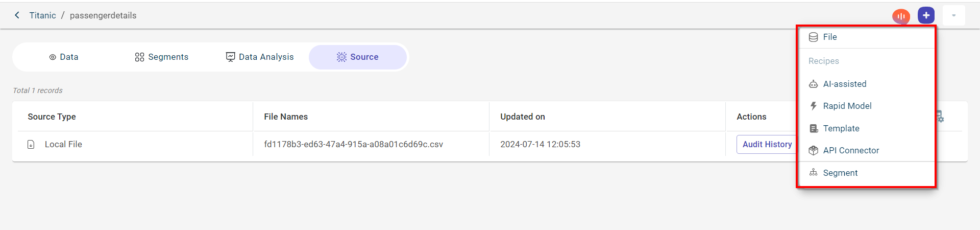Screen dimensions: 980x230
Task: Choose File from the add menu
Action: pos(829,37)
